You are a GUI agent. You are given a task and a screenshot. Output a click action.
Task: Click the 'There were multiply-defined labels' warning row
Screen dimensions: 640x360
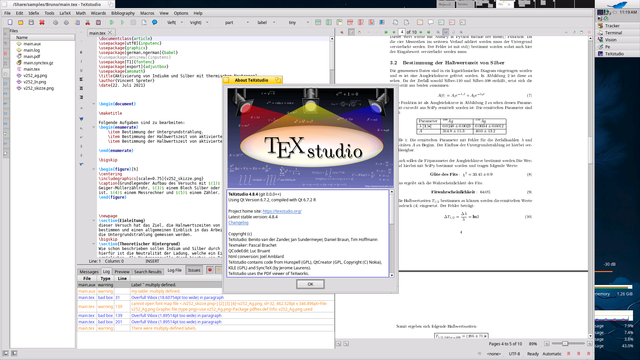point(206,328)
